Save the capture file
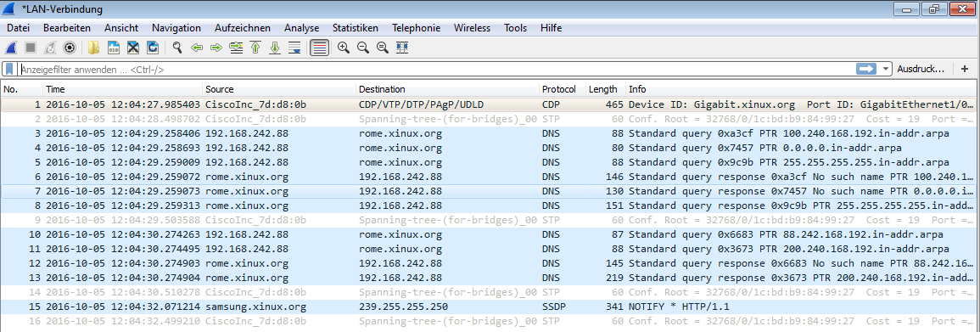This screenshot has width=980, height=332. pos(114,48)
